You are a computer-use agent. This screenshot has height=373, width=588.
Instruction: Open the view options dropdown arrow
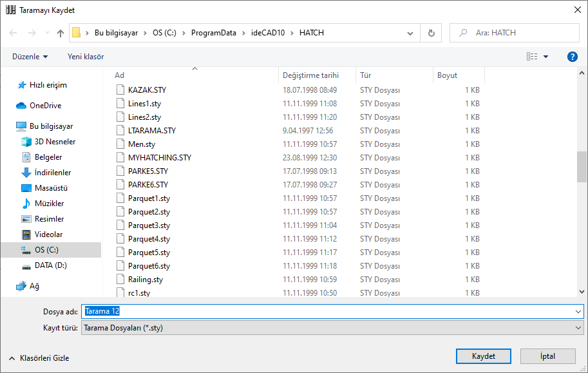click(x=546, y=57)
